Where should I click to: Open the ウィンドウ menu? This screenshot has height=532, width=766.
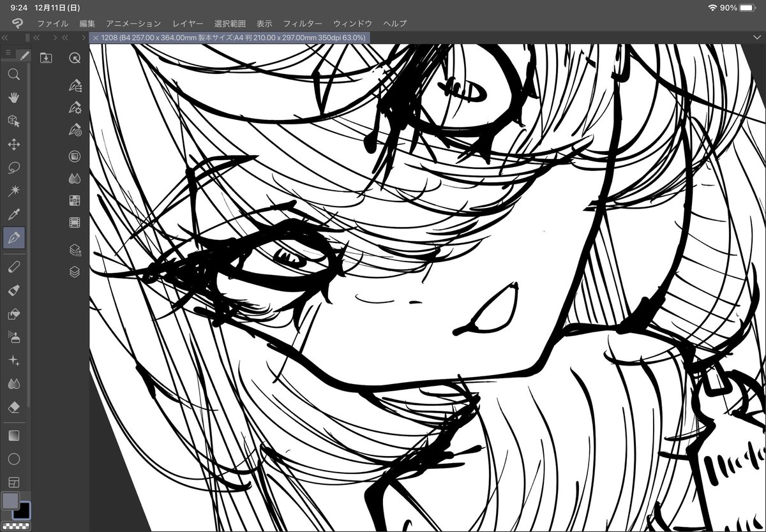point(352,23)
